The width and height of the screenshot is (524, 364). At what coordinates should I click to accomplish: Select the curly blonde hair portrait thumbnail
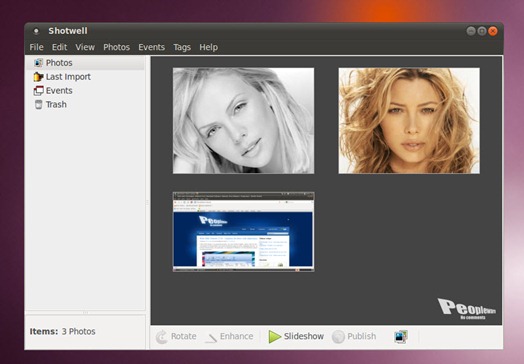(409, 121)
